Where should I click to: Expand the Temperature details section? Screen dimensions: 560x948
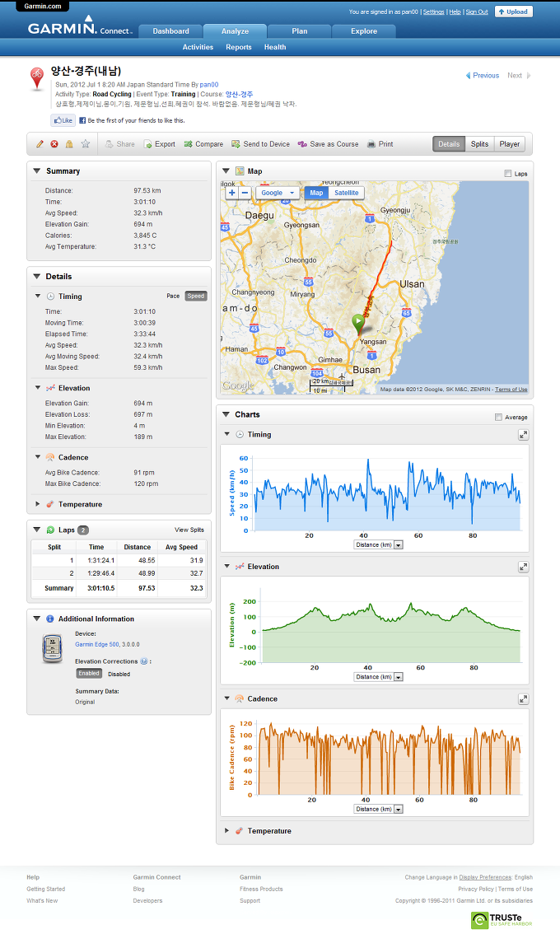(x=38, y=504)
